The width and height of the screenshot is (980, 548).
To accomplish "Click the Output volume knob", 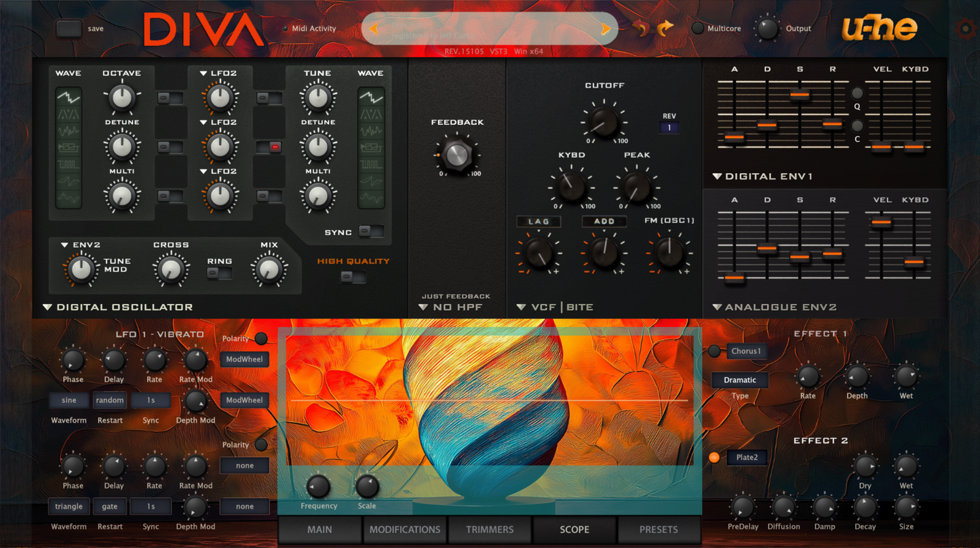I will 768,28.
